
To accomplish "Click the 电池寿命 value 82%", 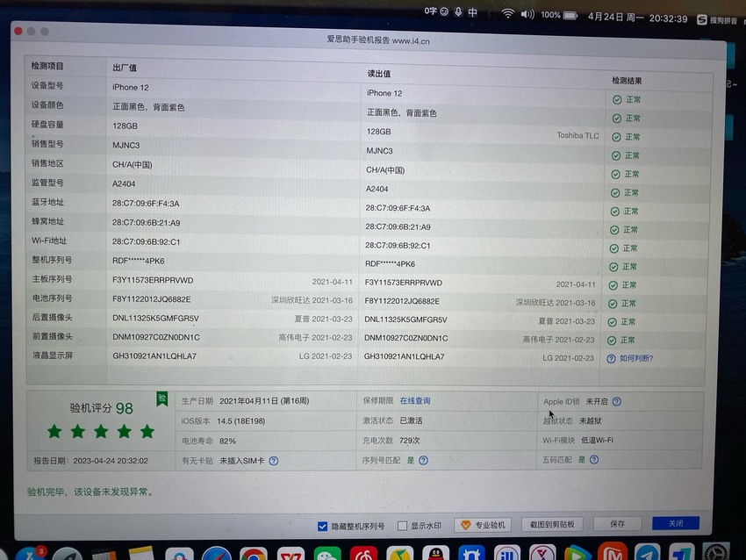I will tap(227, 441).
